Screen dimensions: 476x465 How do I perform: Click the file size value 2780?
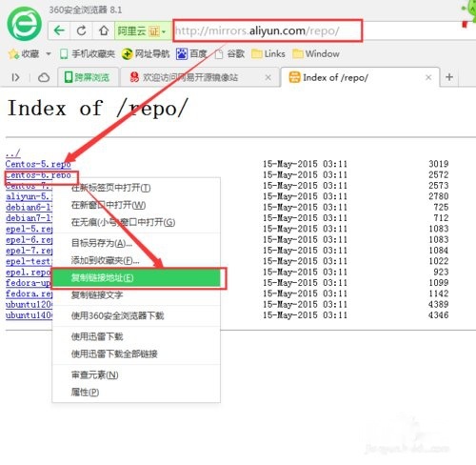(439, 196)
